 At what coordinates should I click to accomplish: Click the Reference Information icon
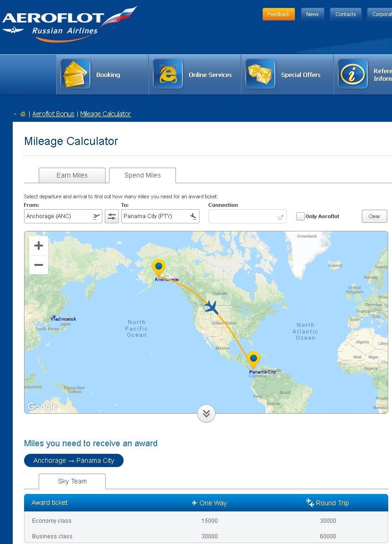353,74
